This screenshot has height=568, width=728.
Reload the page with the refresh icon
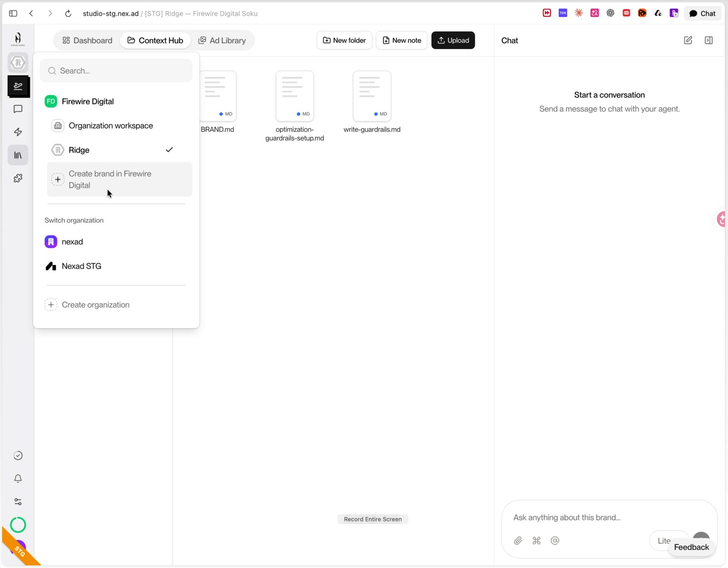click(68, 13)
